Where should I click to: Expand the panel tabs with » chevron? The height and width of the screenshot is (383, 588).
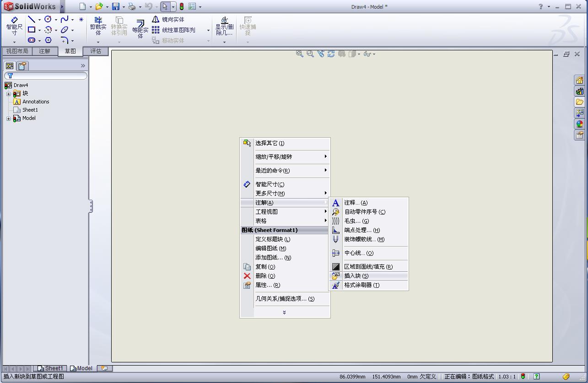pos(83,65)
